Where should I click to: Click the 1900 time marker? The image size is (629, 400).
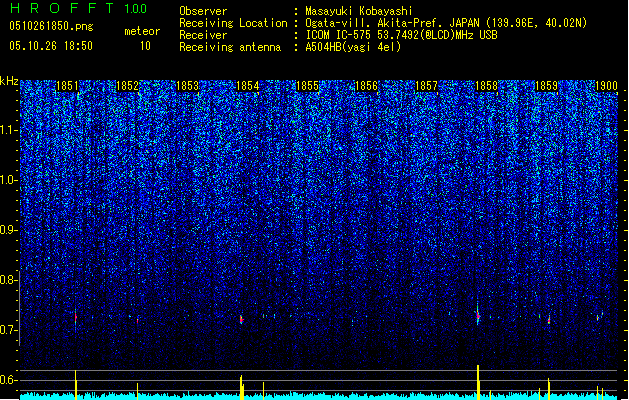(606, 86)
